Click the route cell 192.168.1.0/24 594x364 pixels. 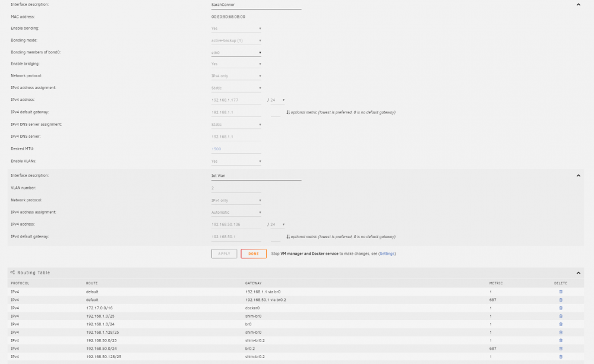(x=100, y=325)
